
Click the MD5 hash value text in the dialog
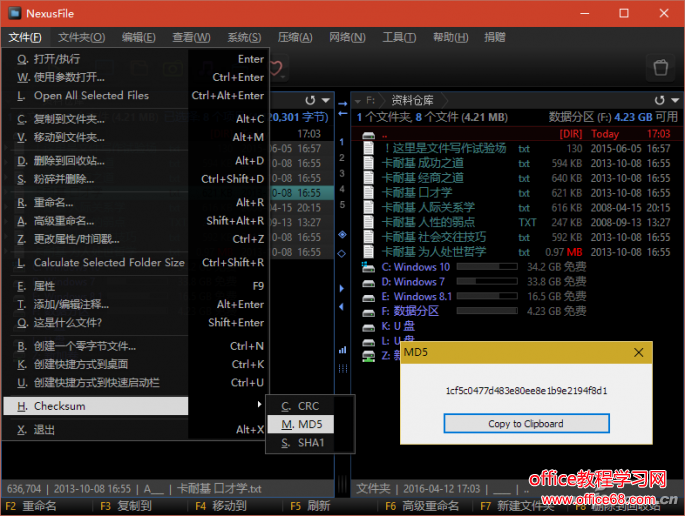pos(526,391)
